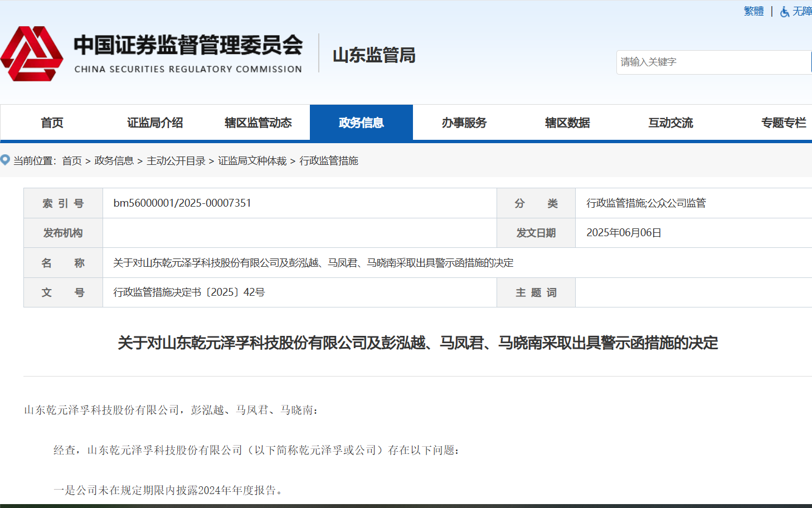Viewport: 812px width, 508px height.
Task: Click CHINA SECURITIES REGULATORY COMMISSION subtitle
Action: [x=188, y=69]
